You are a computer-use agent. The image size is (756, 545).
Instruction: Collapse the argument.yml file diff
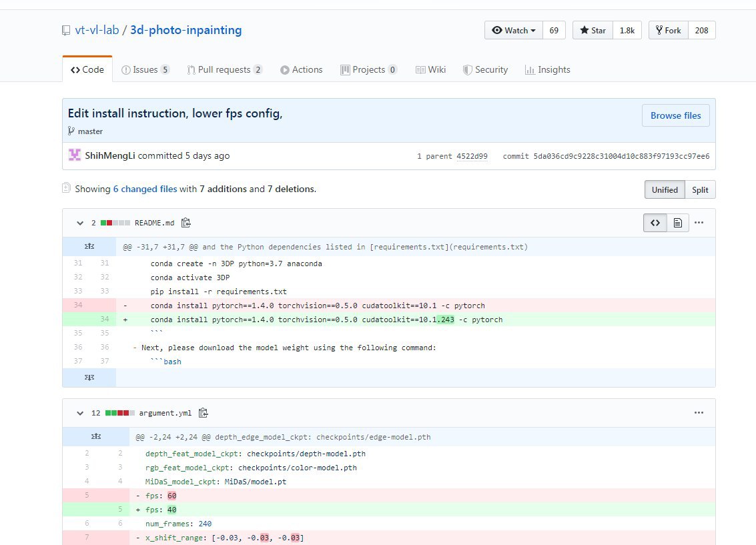(80, 413)
